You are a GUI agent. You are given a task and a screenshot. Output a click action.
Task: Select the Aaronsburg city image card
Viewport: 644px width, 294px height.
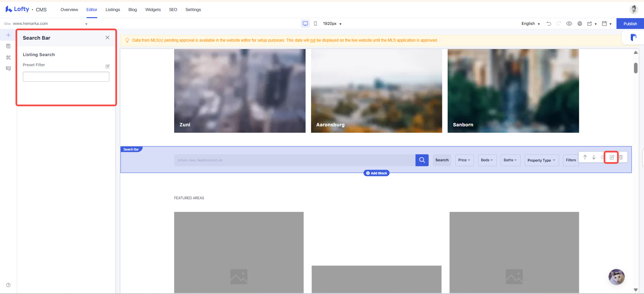[377, 91]
